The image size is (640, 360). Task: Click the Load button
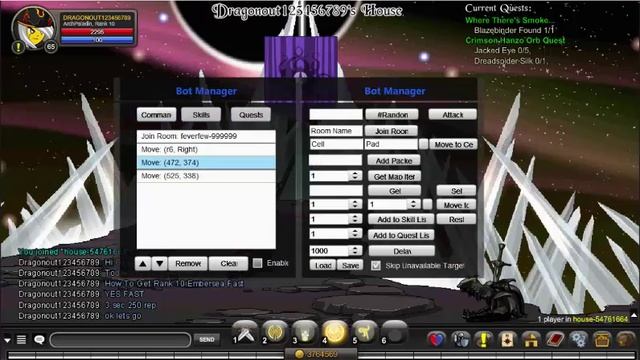(x=323, y=265)
